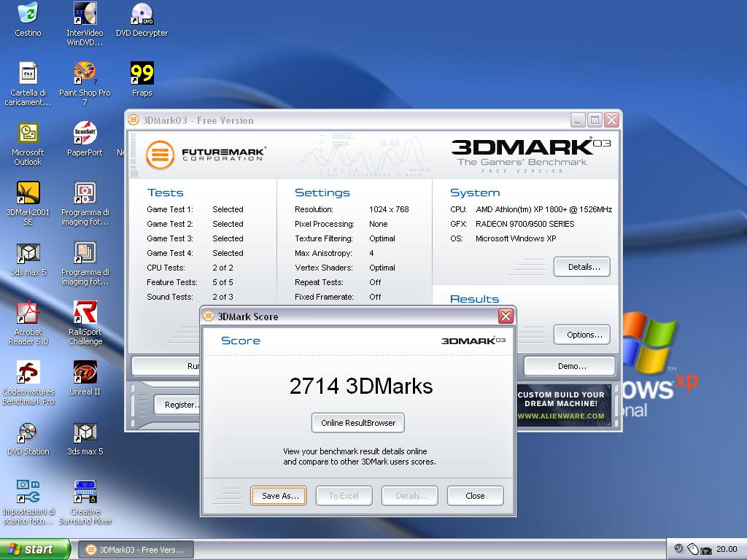Click the Register button

click(177, 405)
